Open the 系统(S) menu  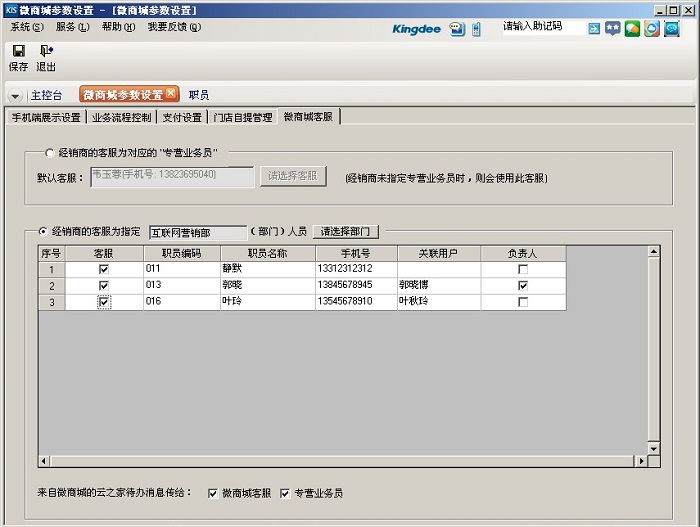[x=27, y=27]
